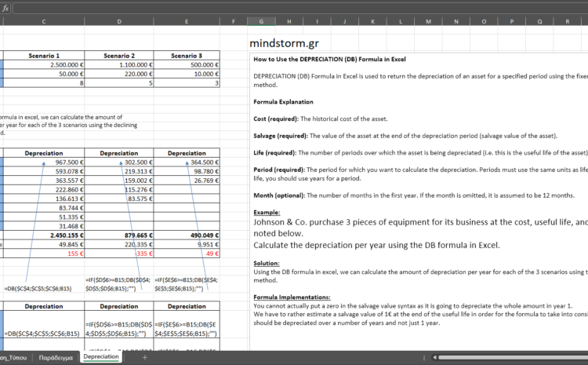Image resolution: width=588 pixels, height=365 pixels.
Task: Click the sheet tab bar splitter dots
Action: tap(423, 358)
